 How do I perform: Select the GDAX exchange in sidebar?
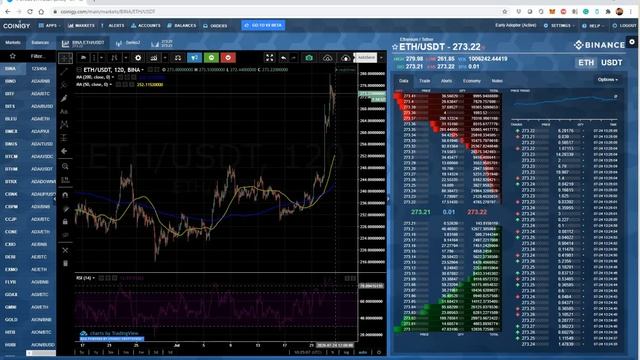11,294
